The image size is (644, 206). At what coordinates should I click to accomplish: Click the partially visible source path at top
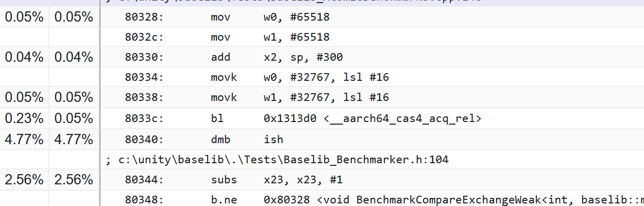(x=294, y=2)
